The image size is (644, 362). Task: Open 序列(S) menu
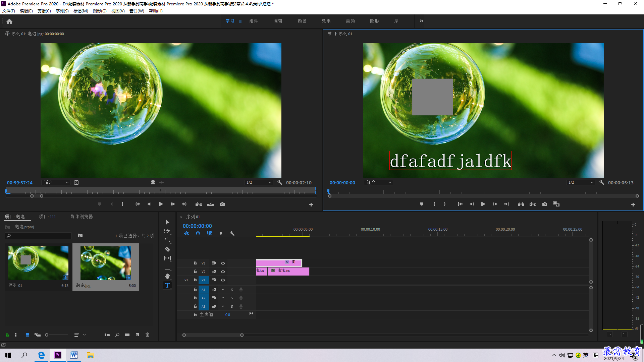(x=62, y=11)
